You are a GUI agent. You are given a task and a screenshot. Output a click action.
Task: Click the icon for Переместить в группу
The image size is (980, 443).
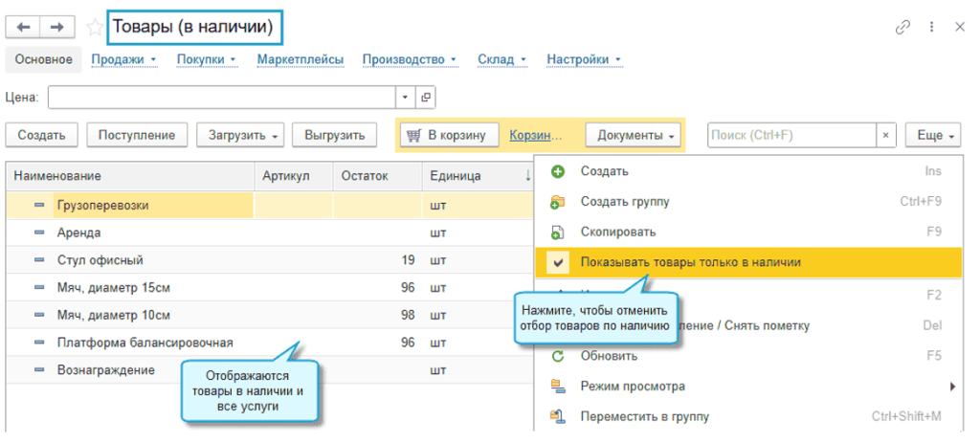pyautogui.click(x=558, y=417)
